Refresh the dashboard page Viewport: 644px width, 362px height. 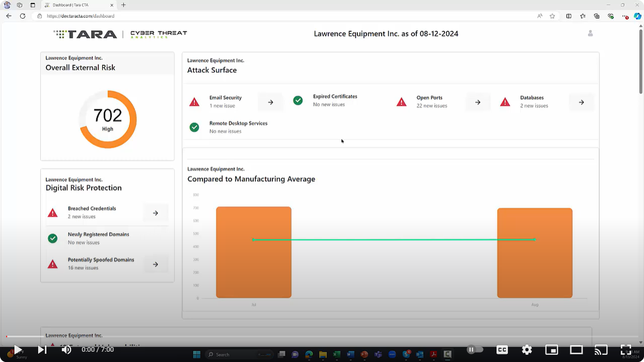point(23,16)
